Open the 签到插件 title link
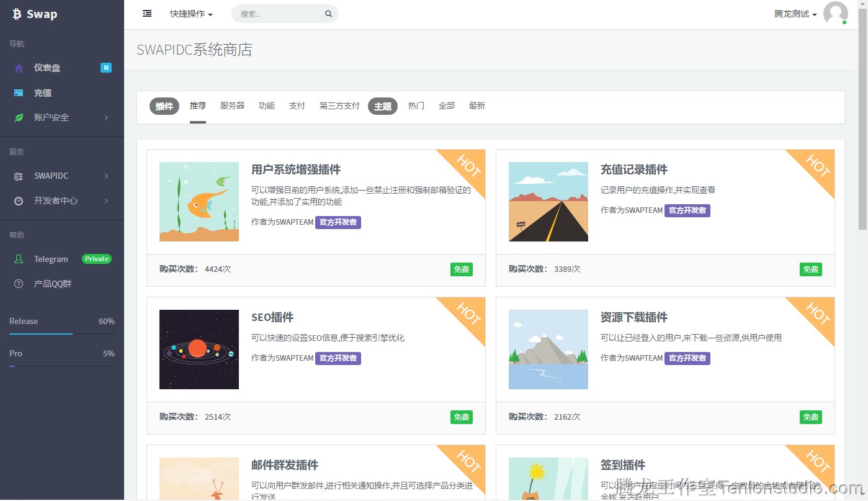The height and width of the screenshot is (501, 868). 623,465
